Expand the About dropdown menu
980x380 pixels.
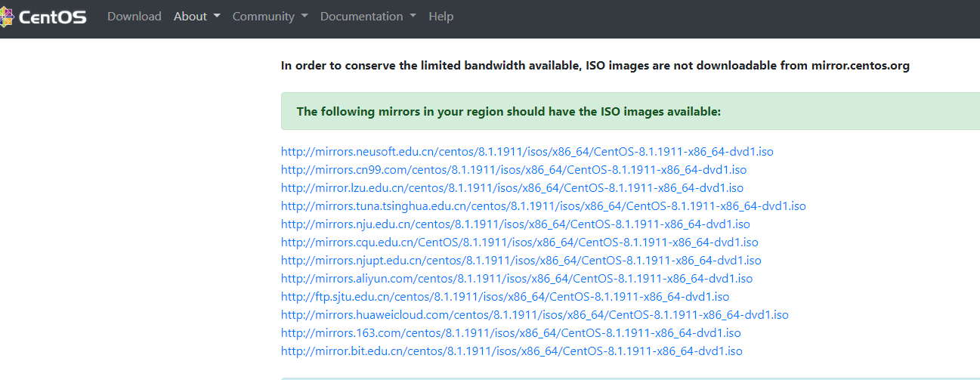[x=196, y=17]
